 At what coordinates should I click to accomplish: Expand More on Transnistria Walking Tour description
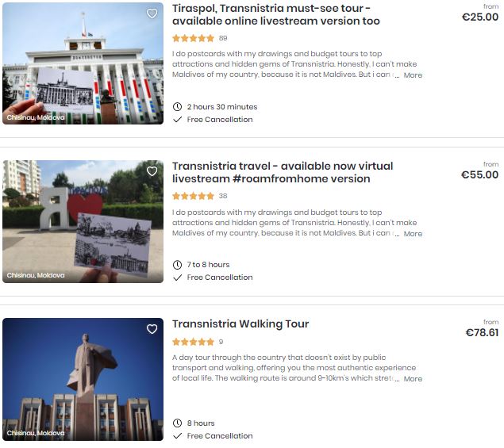pyautogui.click(x=413, y=379)
